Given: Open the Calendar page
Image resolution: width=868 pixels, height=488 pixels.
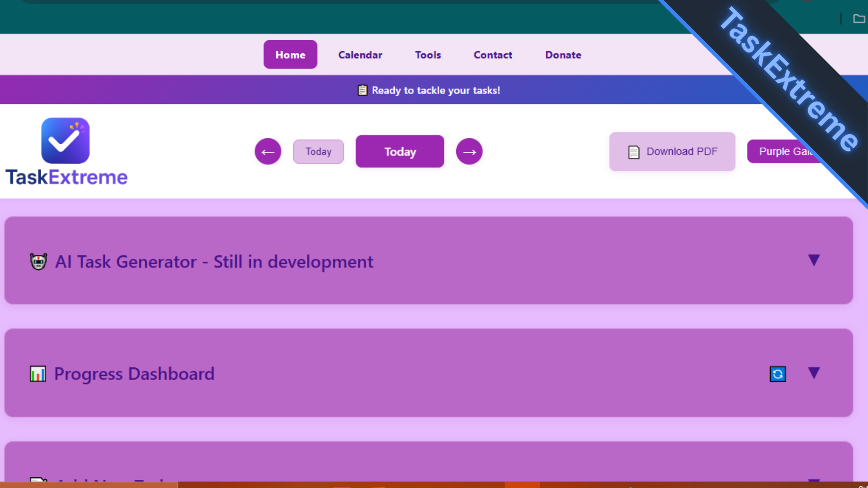Looking at the screenshot, I should (360, 55).
